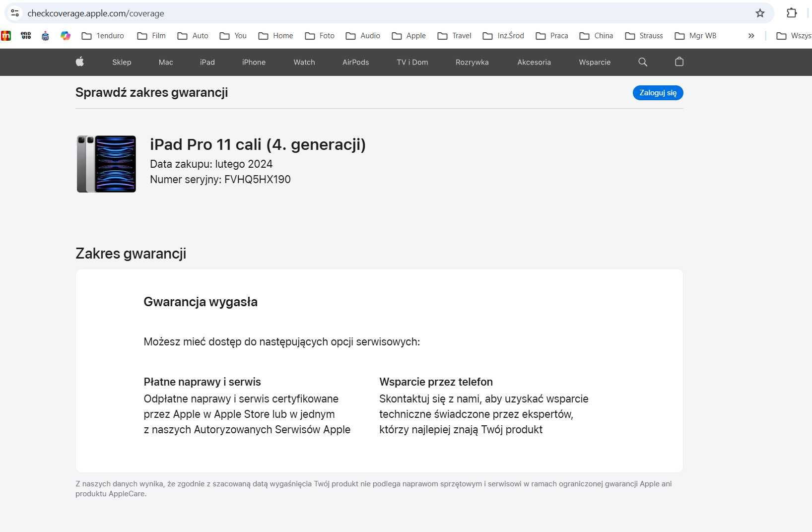Click the Gwarancja wygasła status text
812x532 pixels.
click(201, 302)
